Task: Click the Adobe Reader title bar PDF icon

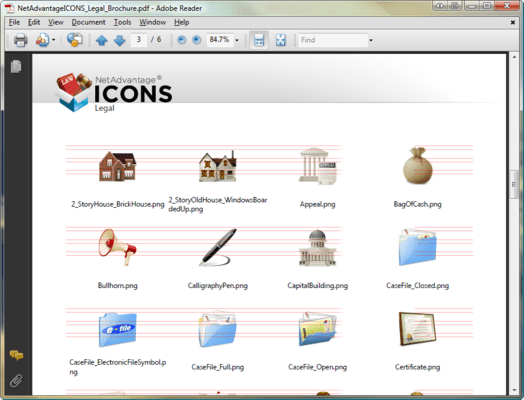Action: [x=9, y=8]
